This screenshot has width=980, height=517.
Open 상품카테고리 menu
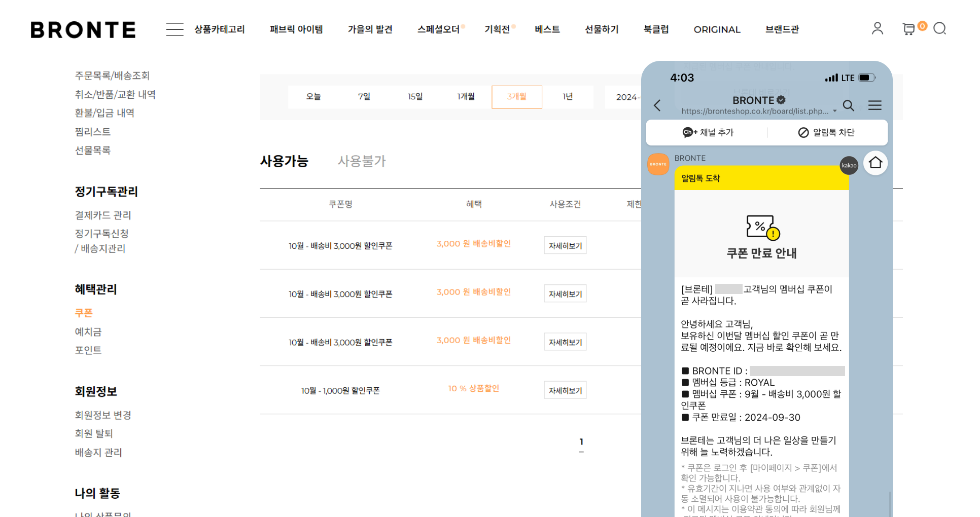pos(220,29)
